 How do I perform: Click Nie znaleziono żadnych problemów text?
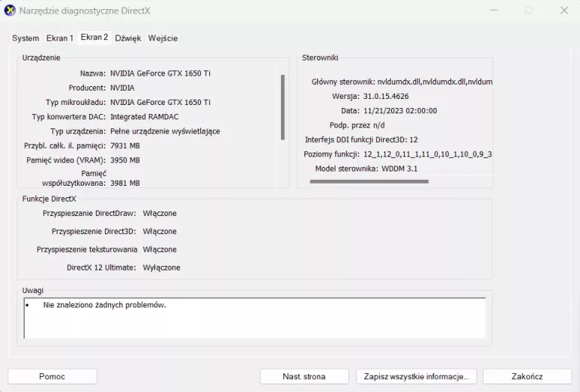tap(105, 305)
